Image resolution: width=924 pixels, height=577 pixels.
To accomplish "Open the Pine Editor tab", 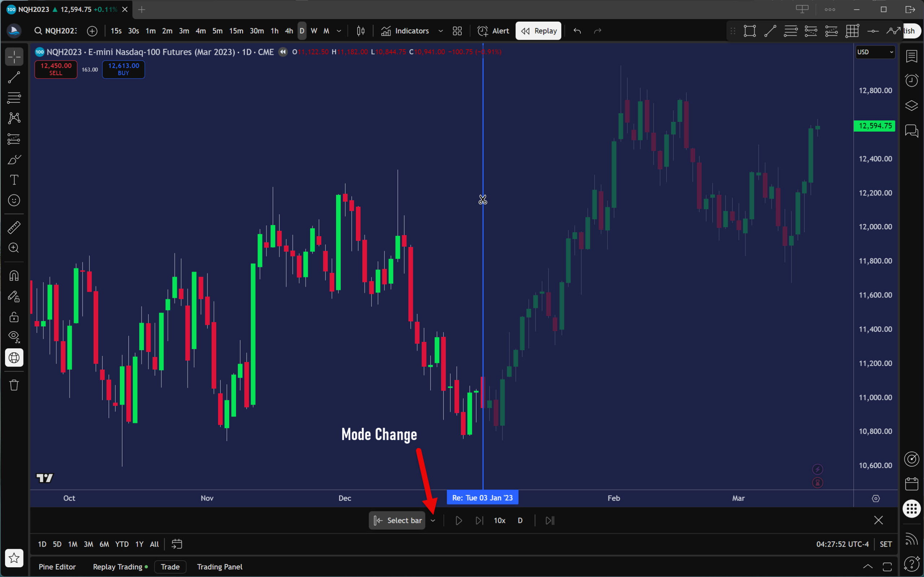I will coord(57,567).
